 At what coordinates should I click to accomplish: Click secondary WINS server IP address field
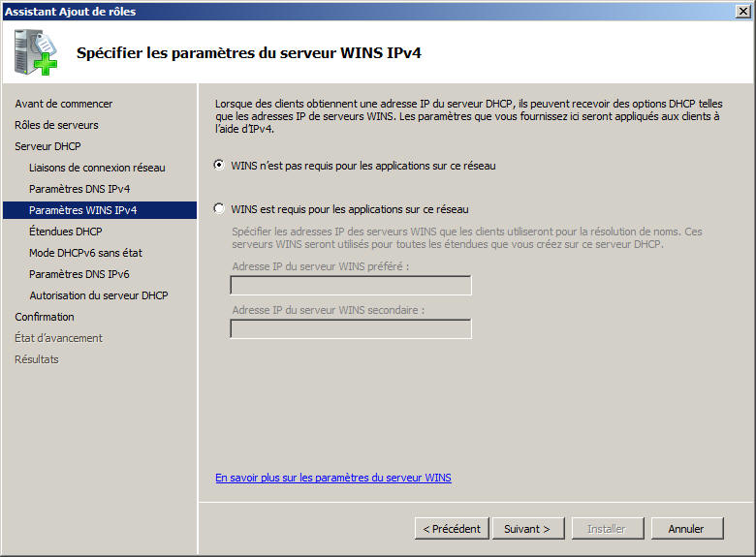coord(350,328)
